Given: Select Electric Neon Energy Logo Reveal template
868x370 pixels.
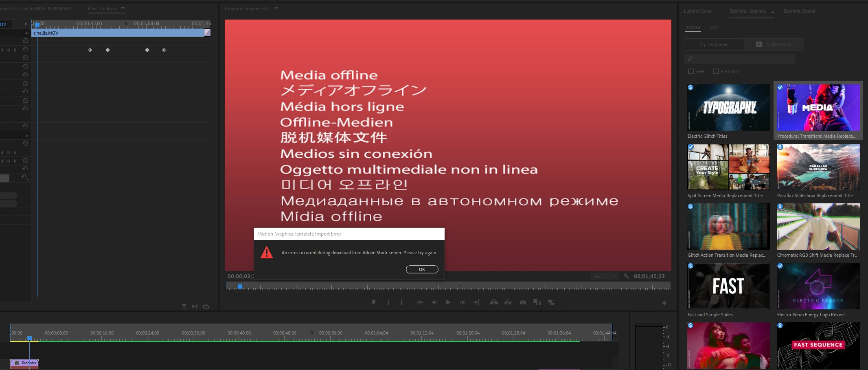Looking at the screenshot, I should [818, 286].
